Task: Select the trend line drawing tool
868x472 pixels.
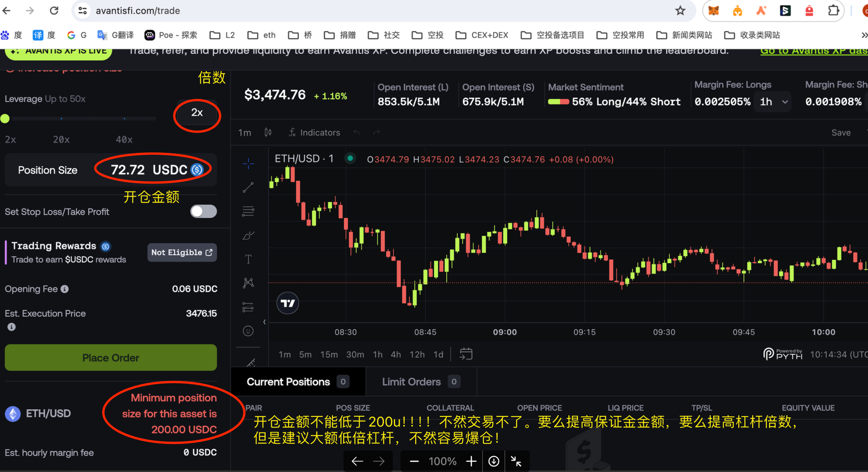Action: tap(248, 187)
